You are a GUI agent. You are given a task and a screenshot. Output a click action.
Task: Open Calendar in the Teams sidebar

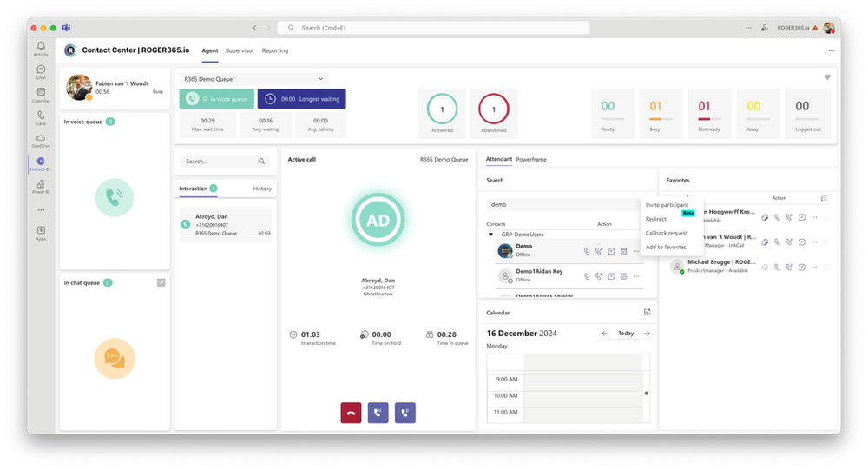[41, 95]
